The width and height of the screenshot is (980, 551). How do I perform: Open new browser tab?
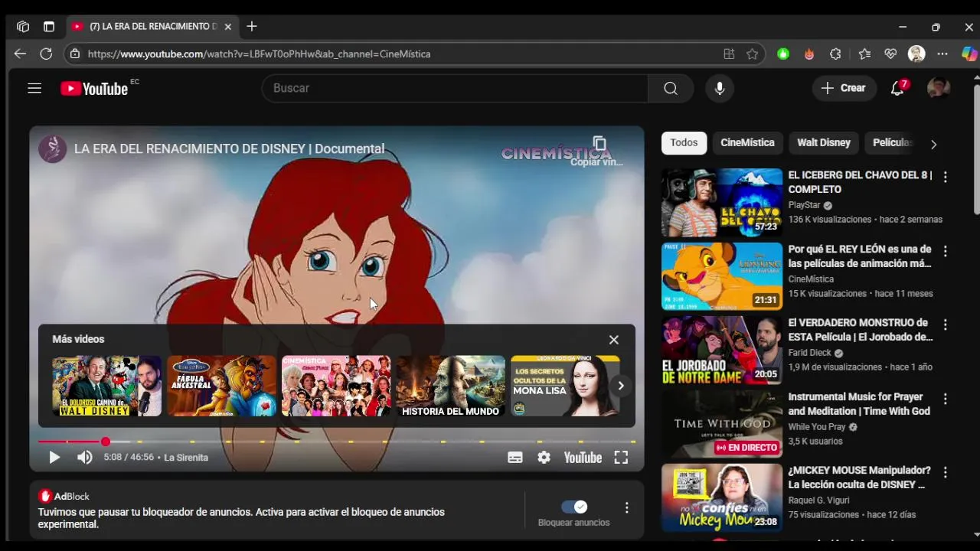click(252, 27)
